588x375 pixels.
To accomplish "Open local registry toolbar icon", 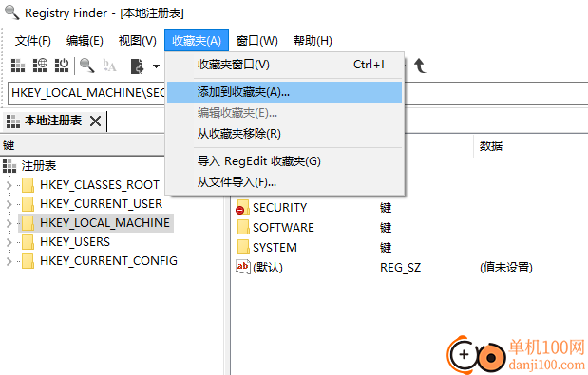I will (18, 66).
